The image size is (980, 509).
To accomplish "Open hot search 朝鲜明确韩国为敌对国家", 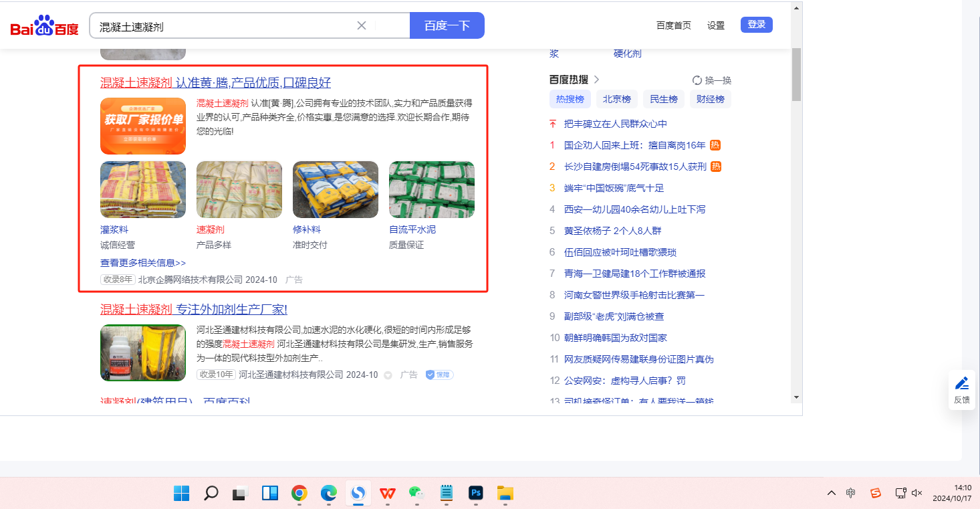I will tap(616, 338).
